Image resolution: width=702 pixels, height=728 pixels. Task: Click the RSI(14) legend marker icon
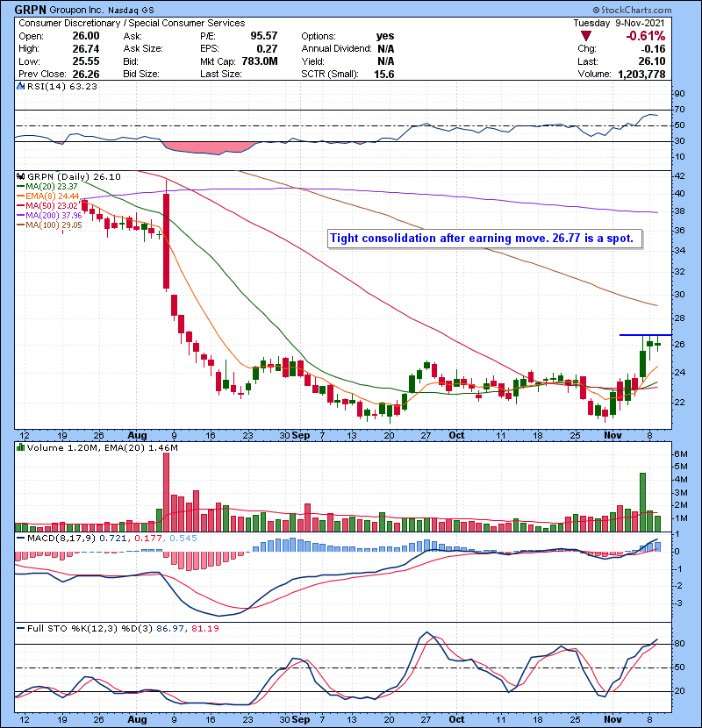pyautogui.click(x=18, y=87)
